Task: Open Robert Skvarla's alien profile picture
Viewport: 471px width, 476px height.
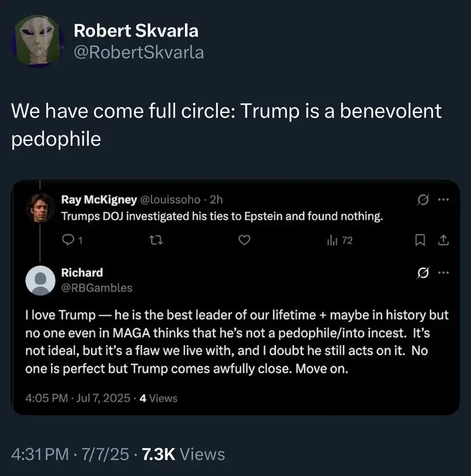Action: pos(38,41)
